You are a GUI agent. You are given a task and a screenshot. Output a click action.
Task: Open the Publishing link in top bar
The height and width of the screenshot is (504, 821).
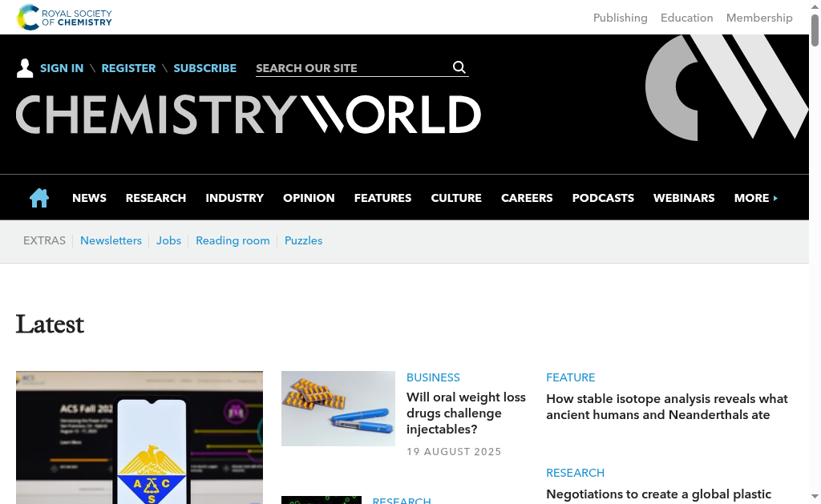620,18
